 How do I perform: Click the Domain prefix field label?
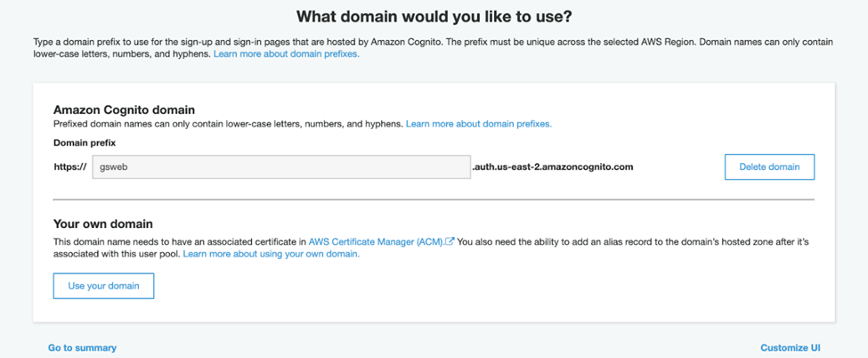tap(85, 143)
